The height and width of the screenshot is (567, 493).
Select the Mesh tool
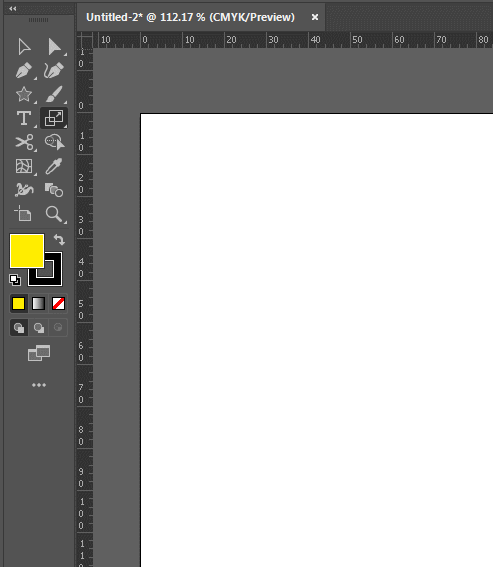click(24, 166)
